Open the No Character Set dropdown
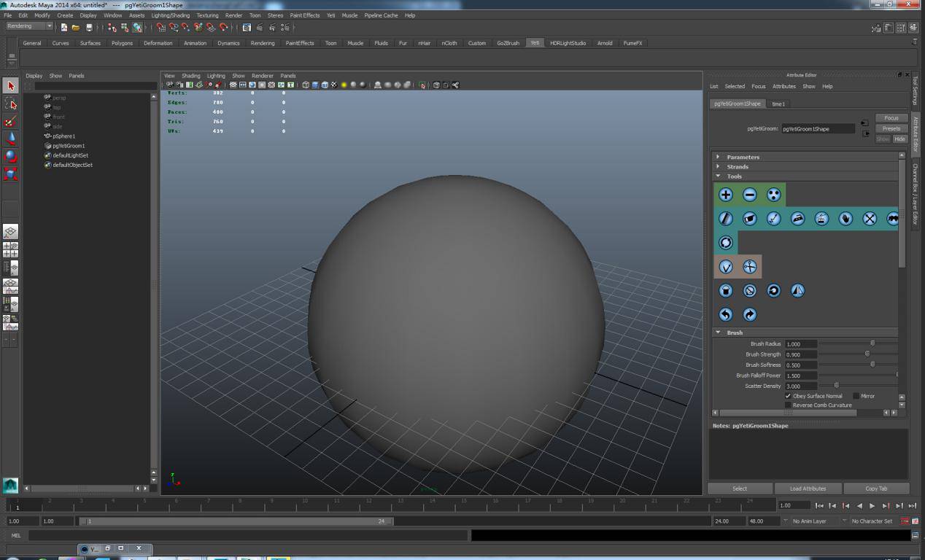This screenshot has width=925, height=560. click(867, 521)
